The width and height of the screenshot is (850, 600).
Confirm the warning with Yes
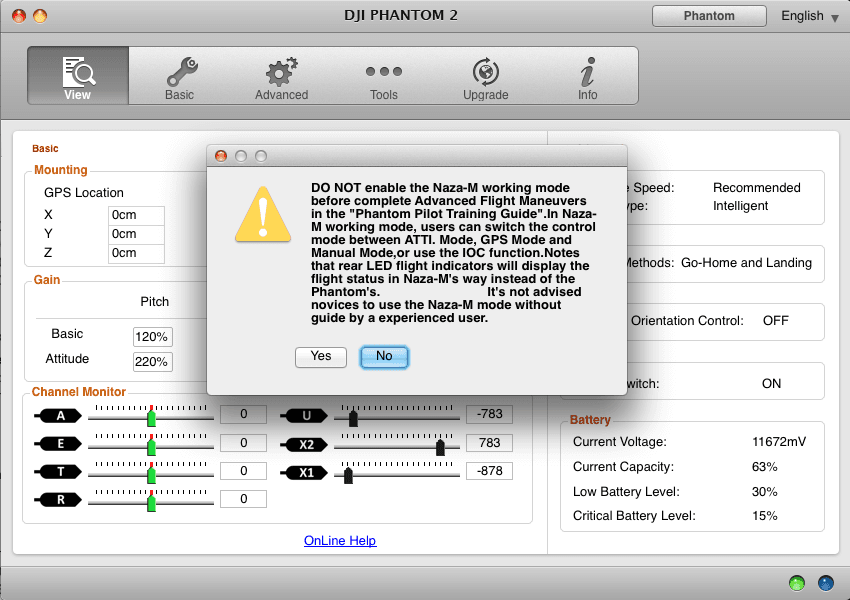(321, 357)
